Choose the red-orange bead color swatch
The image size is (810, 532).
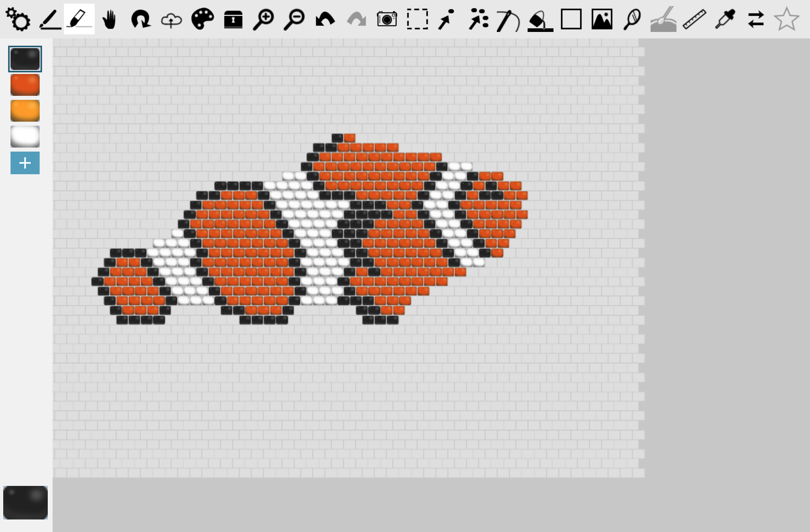point(25,85)
